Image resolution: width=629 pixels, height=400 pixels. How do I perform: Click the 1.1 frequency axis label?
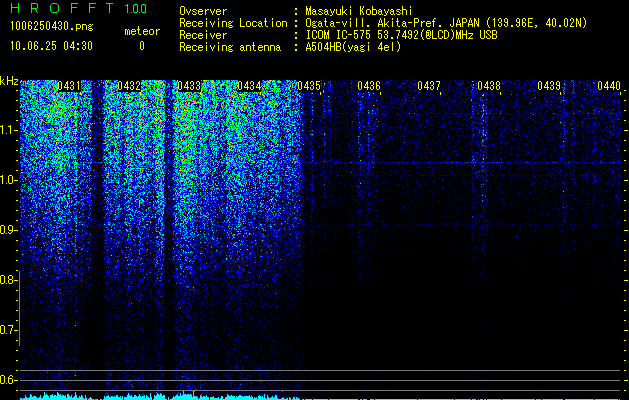(9, 130)
